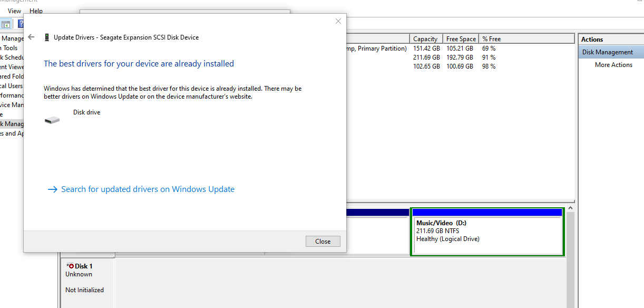Sort volumes by Free Space column

[461, 38]
